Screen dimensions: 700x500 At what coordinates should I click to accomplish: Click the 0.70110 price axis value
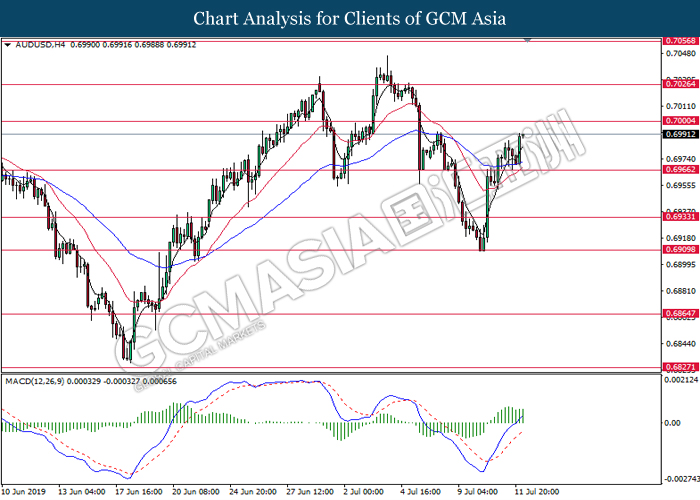coord(680,106)
